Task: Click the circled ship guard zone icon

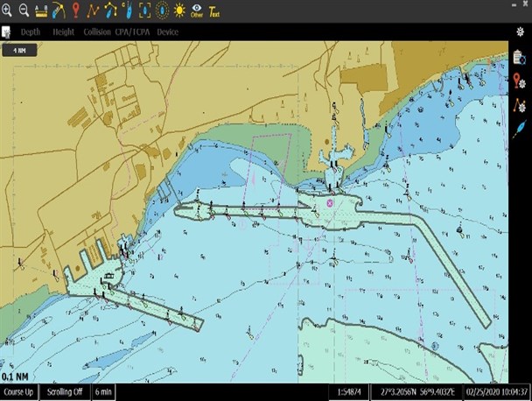Action: [161, 11]
